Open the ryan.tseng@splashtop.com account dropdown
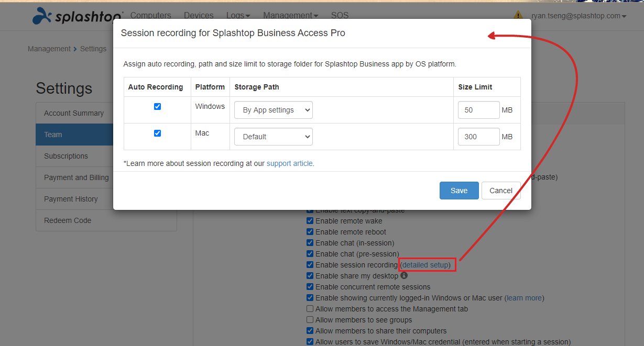 [579, 16]
